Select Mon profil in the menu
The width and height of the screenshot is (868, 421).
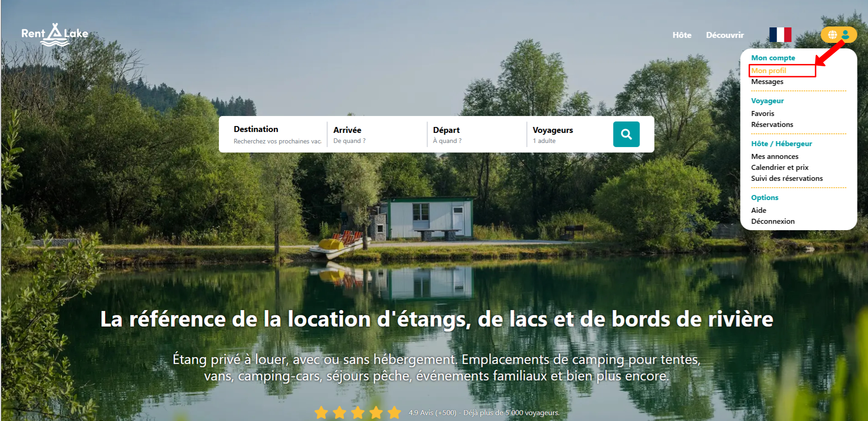click(768, 71)
